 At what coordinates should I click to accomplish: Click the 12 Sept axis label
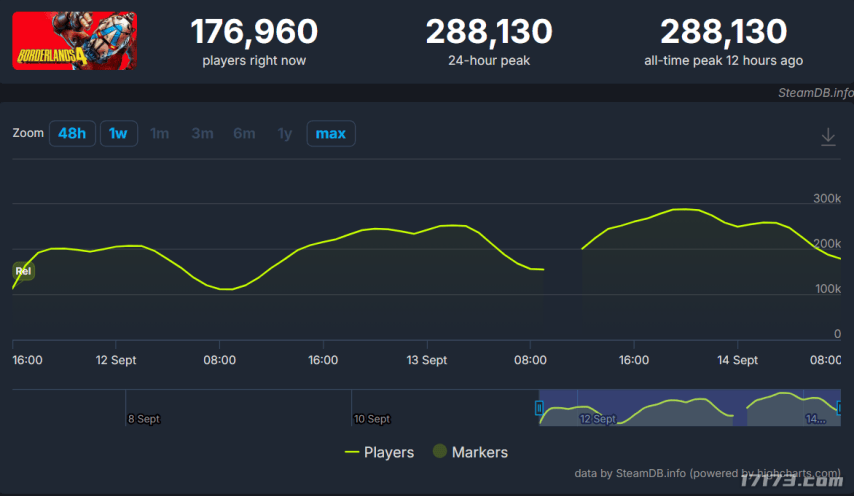tap(116, 360)
